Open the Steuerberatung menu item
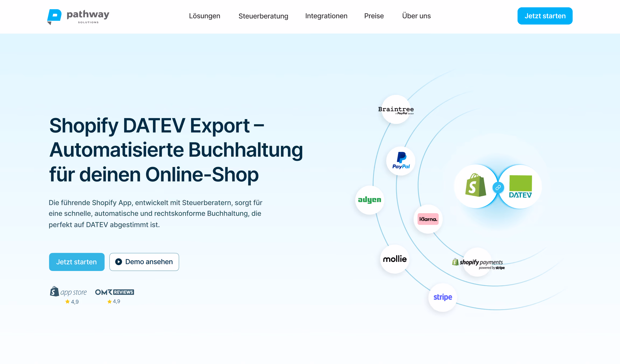 [263, 16]
